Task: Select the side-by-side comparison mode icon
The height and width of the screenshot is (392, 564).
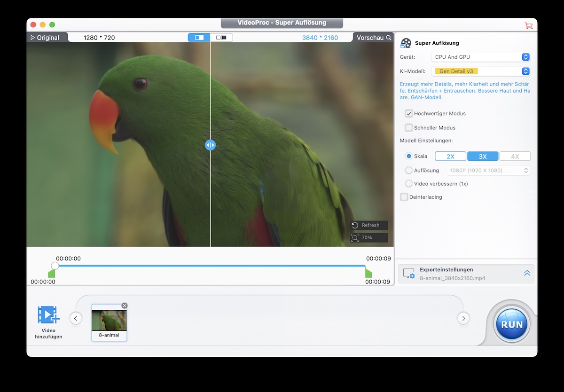Action: point(221,38)
